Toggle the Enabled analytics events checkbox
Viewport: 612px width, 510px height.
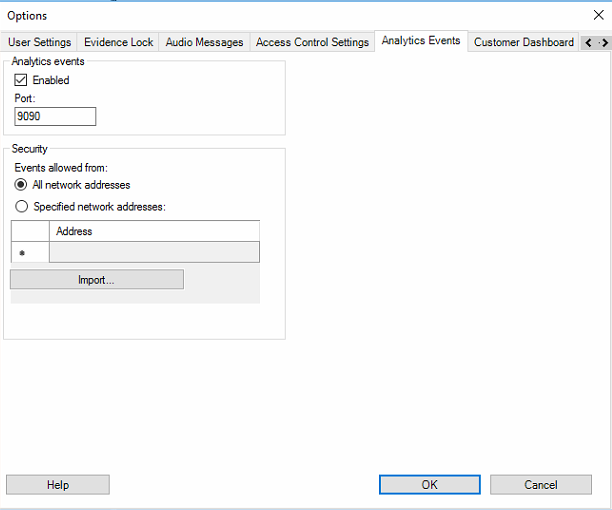click(x=21, y=80)
